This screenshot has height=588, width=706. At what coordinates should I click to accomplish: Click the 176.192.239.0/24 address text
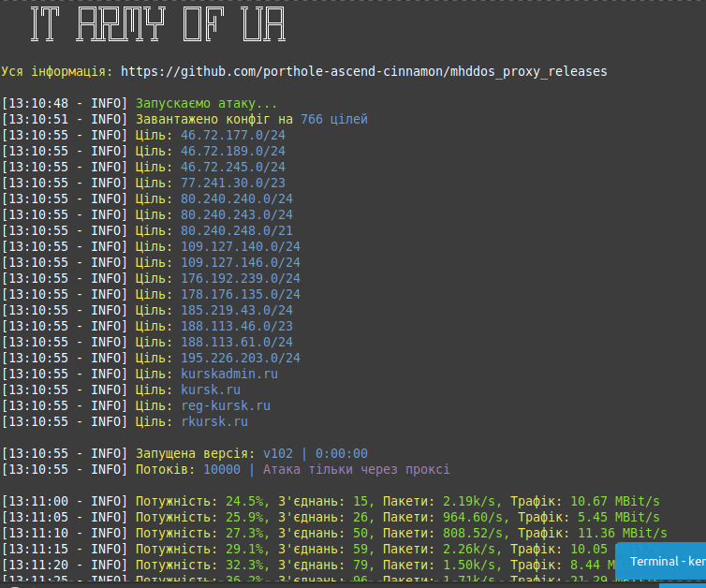click(241, 278)
